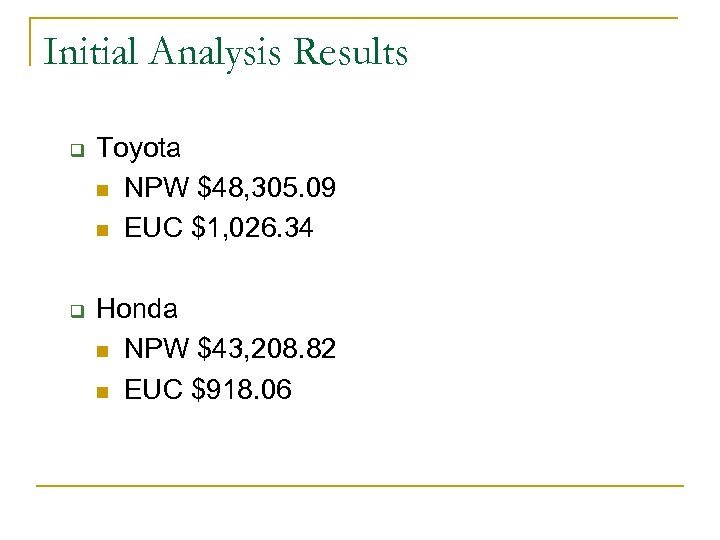Screen dimensions: 720x540
Task: Click the word Results in the title
Action: [350, 52]
